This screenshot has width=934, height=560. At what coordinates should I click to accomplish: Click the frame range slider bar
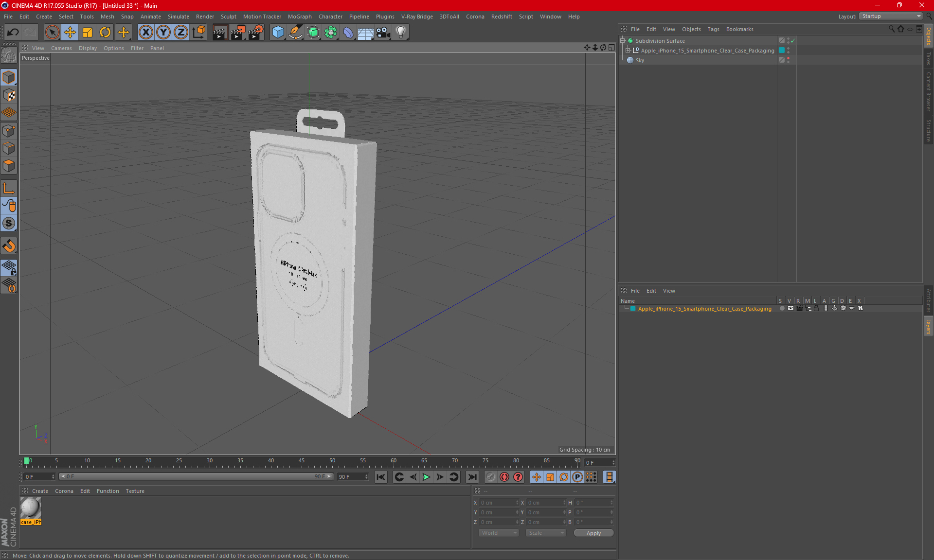196,476
